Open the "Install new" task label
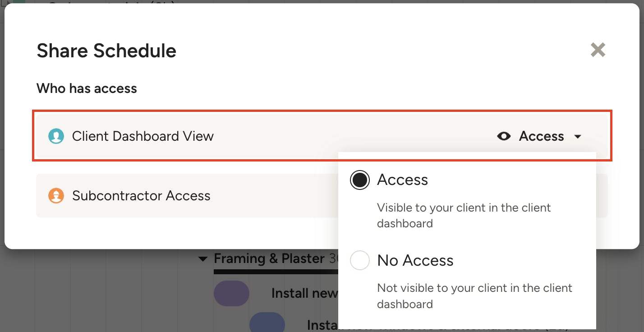 point(304,293)
